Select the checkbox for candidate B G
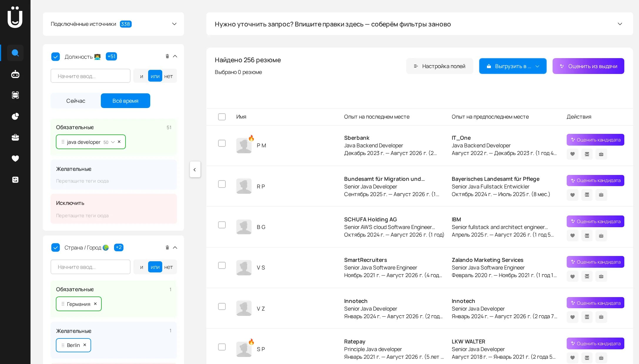This screenshot has height=364, width=639. pos(222,225)
